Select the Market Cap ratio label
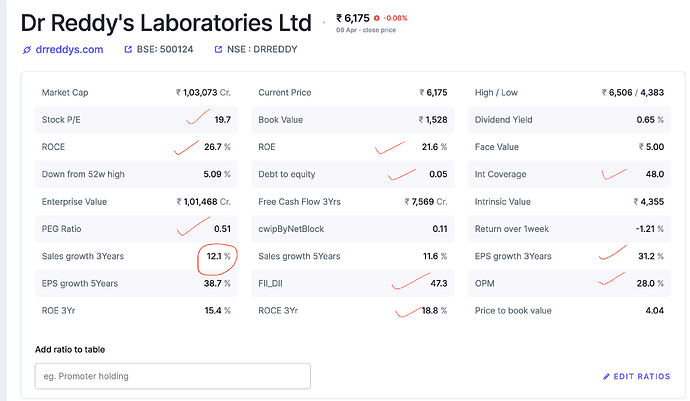The height and width of the screenshot is (401, 690). [x=64, y=93]
